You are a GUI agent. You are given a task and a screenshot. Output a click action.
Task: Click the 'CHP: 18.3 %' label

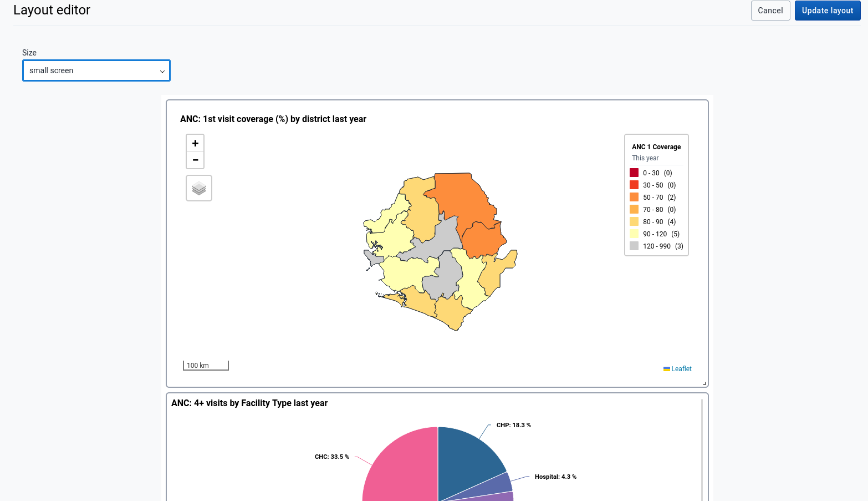pos(513,425)
